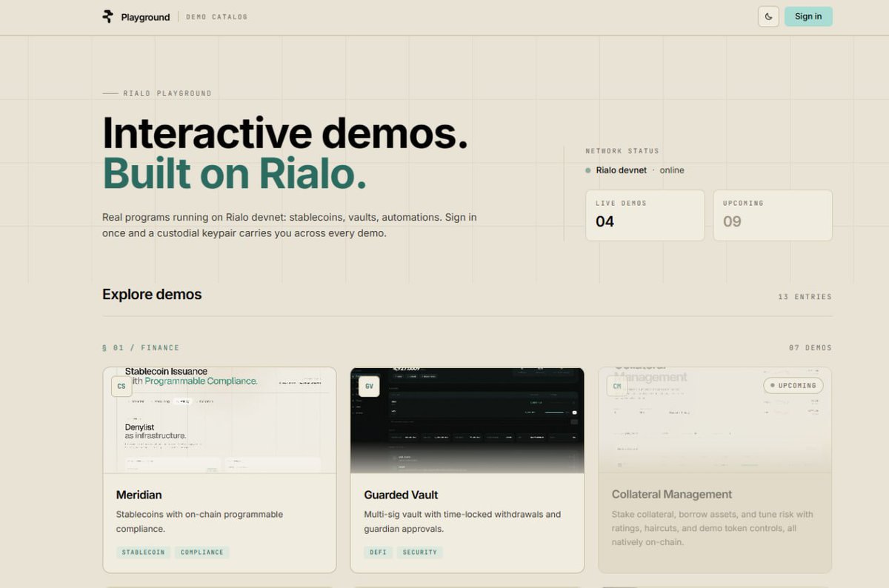Click the Rialo Playground logo icon

click(108, 16)
